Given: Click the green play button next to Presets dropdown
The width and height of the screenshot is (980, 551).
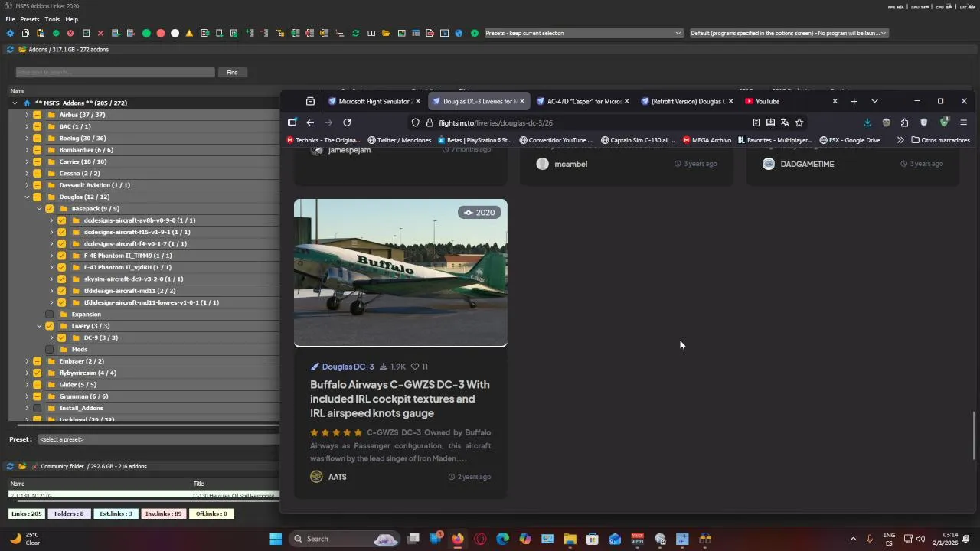Looking at the screenshot, I should coord(475,33).
